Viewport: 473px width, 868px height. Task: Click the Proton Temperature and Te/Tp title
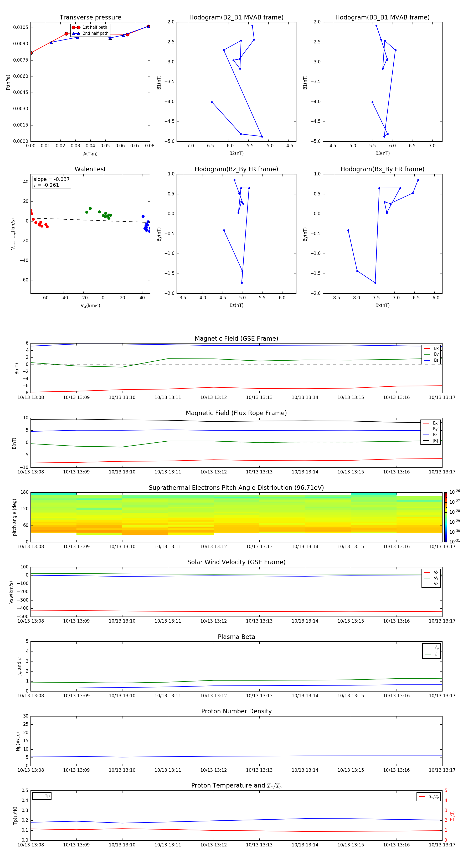[x=236, y=786]
